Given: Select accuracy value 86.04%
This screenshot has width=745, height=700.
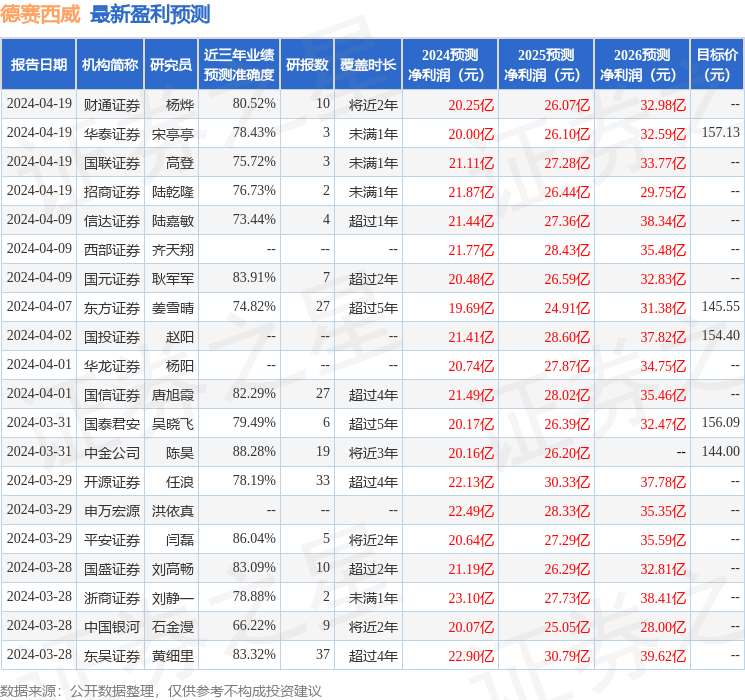Looking at the screenshot, I should 254,538.
